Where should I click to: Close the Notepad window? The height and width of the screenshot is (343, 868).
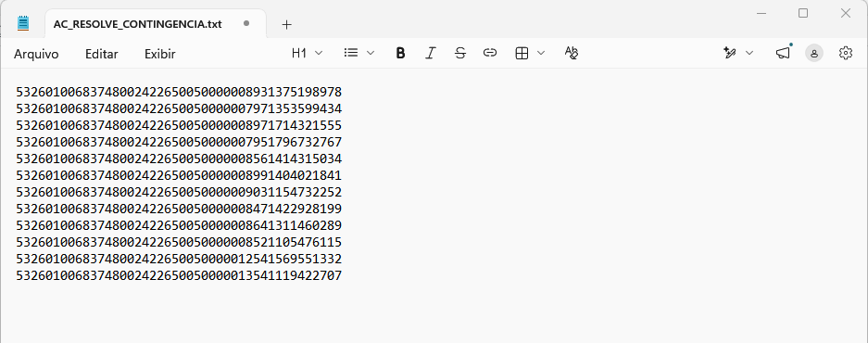tap(845, 13)
